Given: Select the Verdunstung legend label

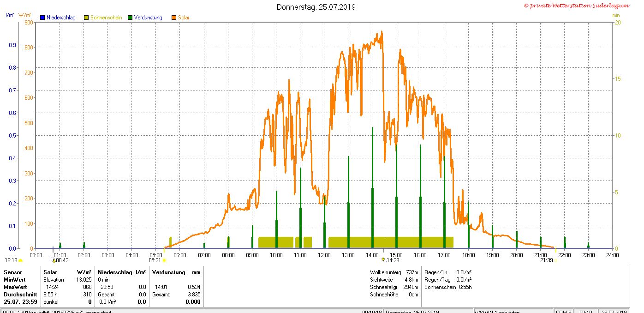Looking at the screenshot, I should pos(148,18).
